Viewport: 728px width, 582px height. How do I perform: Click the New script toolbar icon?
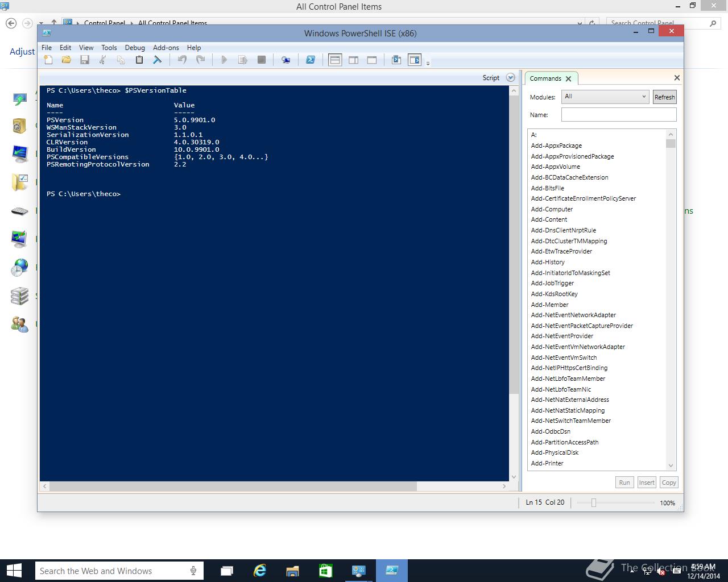[x=48, y=60]
